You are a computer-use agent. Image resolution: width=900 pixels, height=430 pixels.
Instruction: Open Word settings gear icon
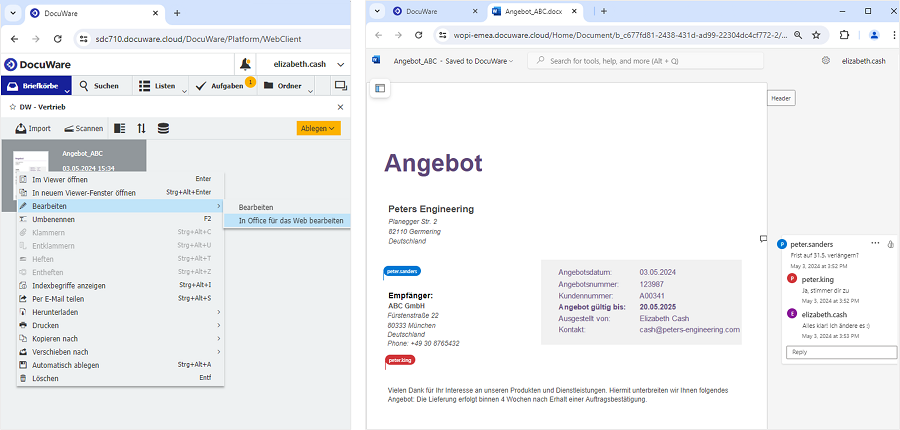pos(826,60)
